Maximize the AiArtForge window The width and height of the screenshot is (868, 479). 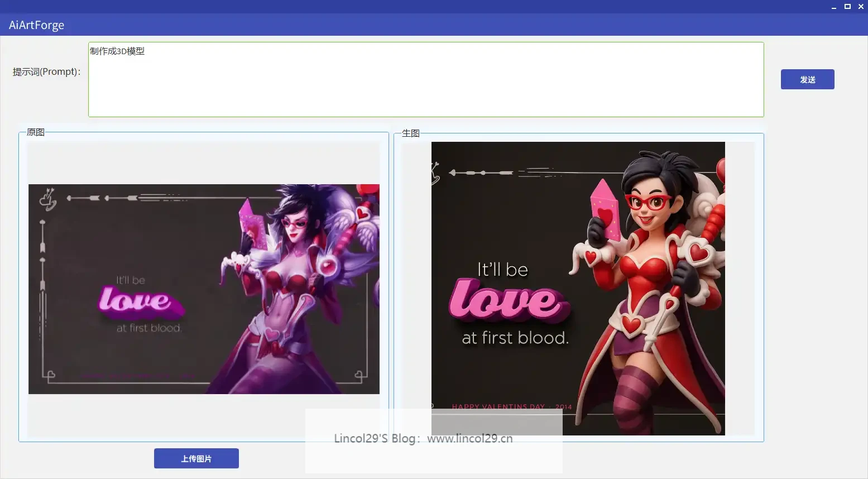click(x=847, y=7)
